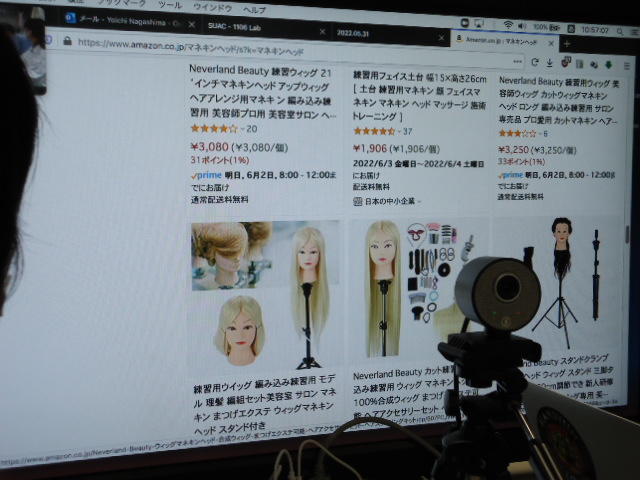Click prime logo under ¥3,080 item

click(207, 175)
